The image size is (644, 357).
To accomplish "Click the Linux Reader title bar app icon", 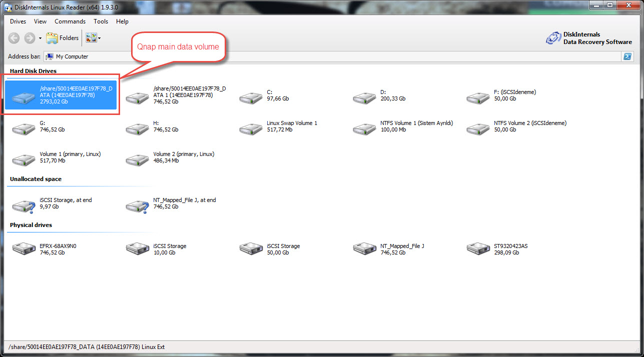I will point(8,7).
